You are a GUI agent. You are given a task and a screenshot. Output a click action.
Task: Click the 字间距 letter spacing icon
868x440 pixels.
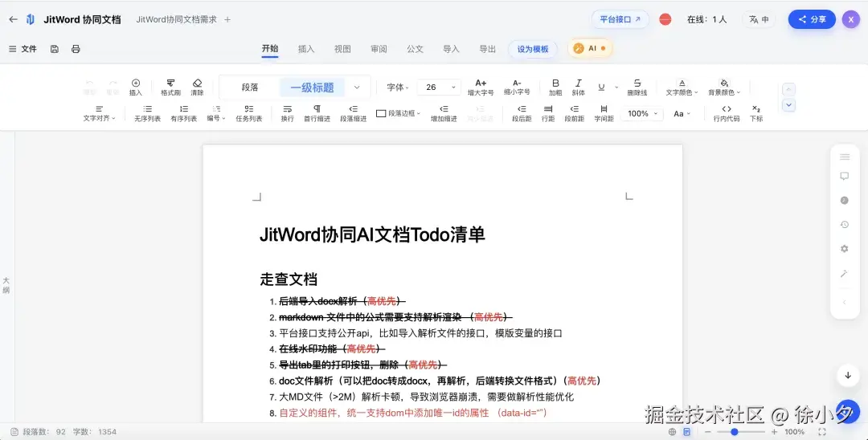(x=604, y=112)
